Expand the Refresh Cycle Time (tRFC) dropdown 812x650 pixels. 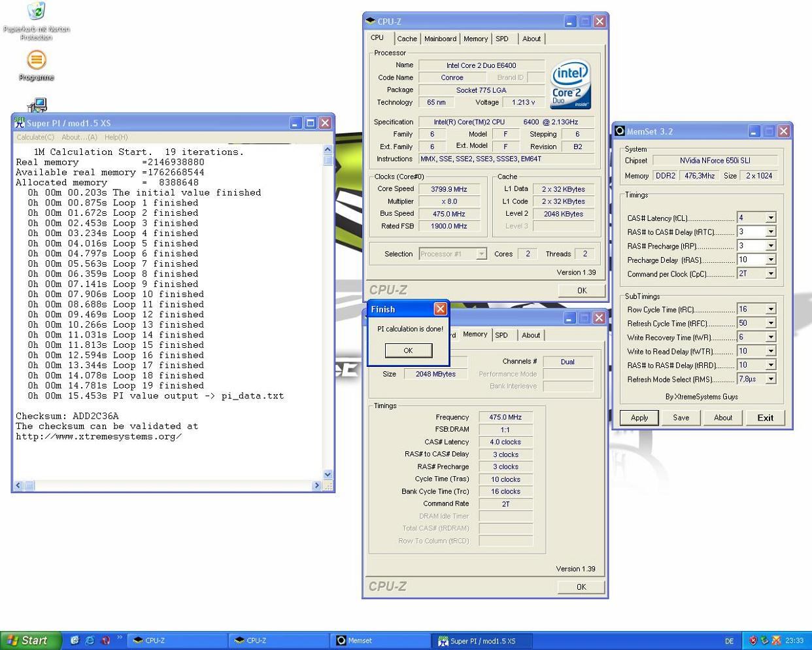point(771,323)
